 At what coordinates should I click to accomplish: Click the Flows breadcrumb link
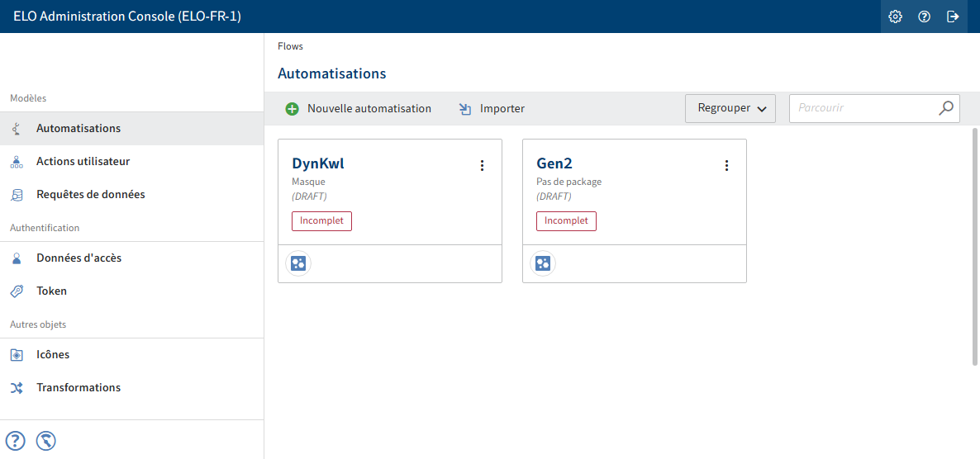click(x=291, y=46)
